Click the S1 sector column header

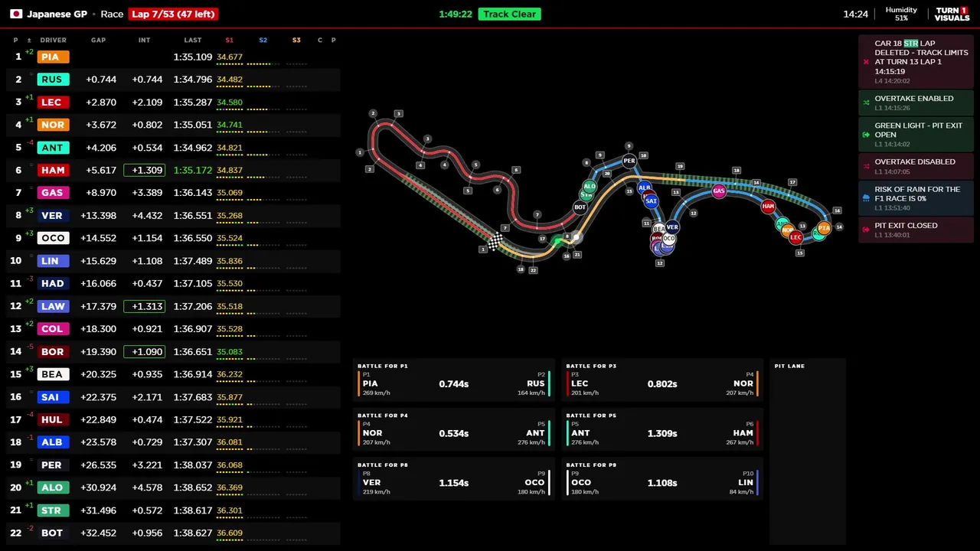(x=229, y=40)
